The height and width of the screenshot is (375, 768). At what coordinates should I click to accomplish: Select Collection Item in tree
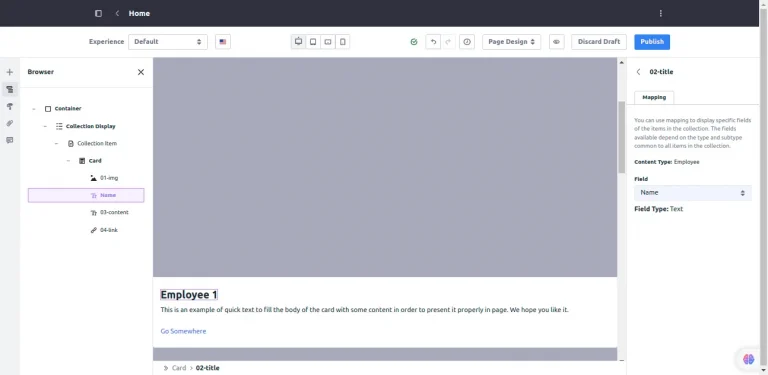97,143
